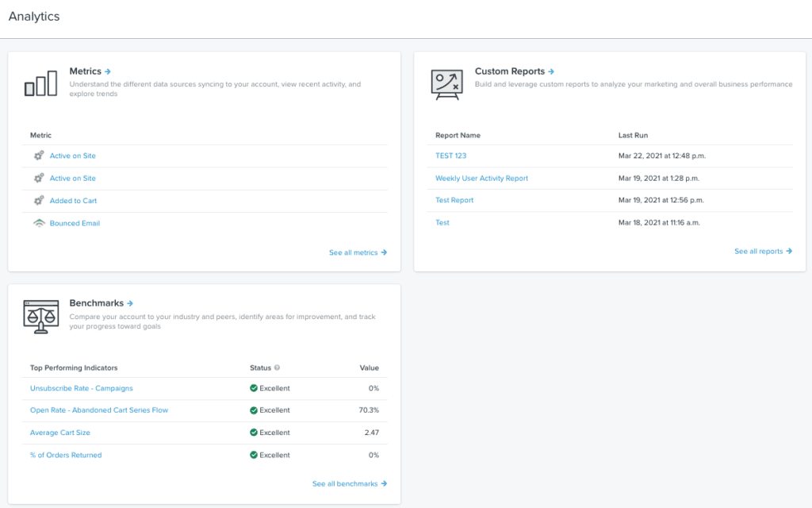The width and height of the screenshot is (812, 508).
Task: Open Open Rate - Abandoned Cart Series Flow
Action: click(x=99, y=410)
